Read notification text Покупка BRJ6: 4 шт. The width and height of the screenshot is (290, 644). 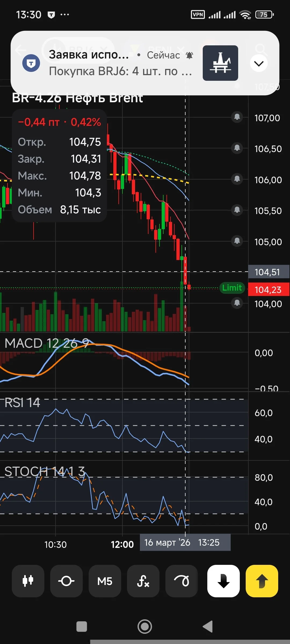tap(120, 71)
